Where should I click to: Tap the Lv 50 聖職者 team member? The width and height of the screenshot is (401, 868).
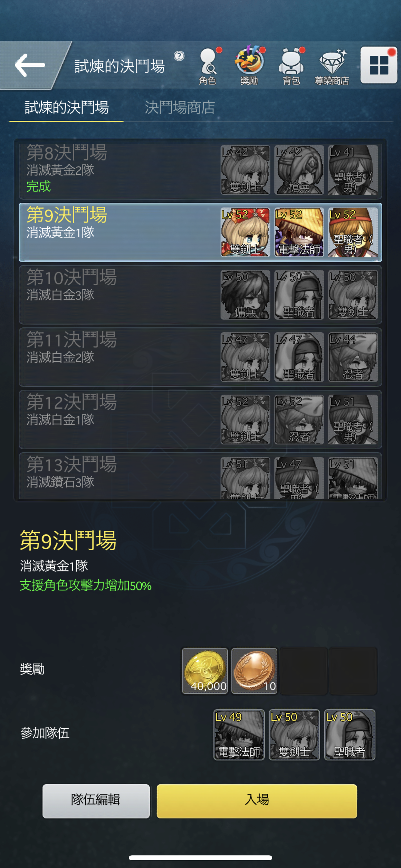(349, 735)
